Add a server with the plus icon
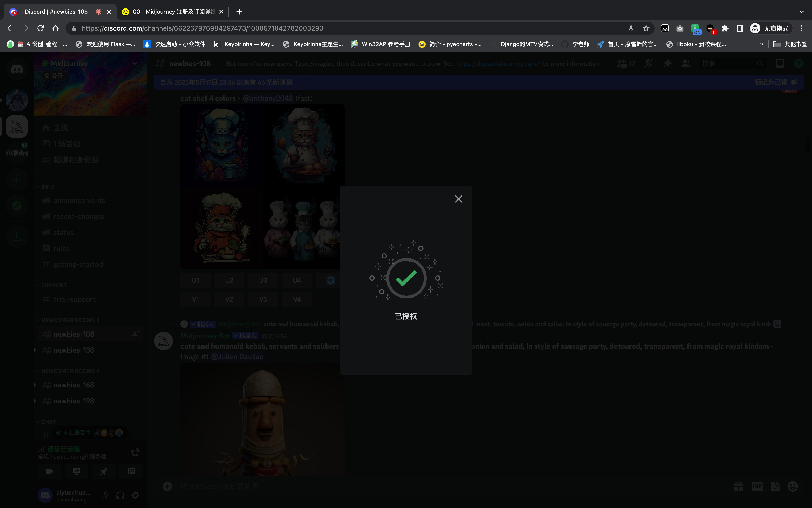 coord(17,179)
